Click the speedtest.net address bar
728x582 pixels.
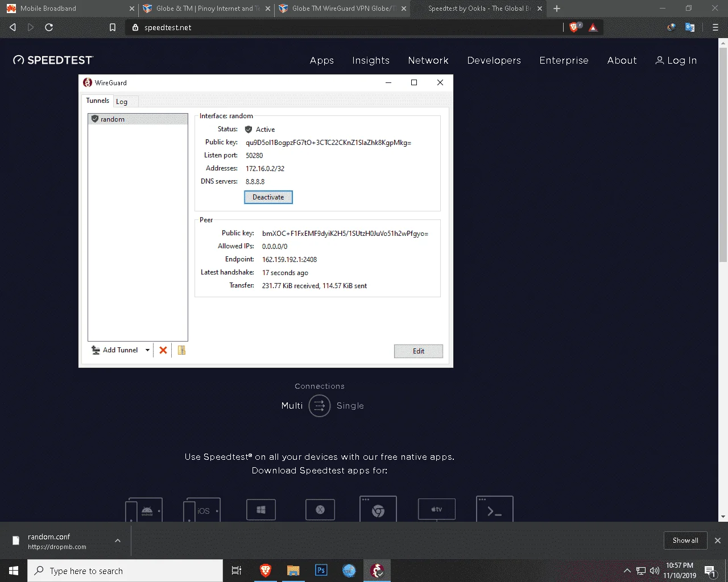coord(344,27)
